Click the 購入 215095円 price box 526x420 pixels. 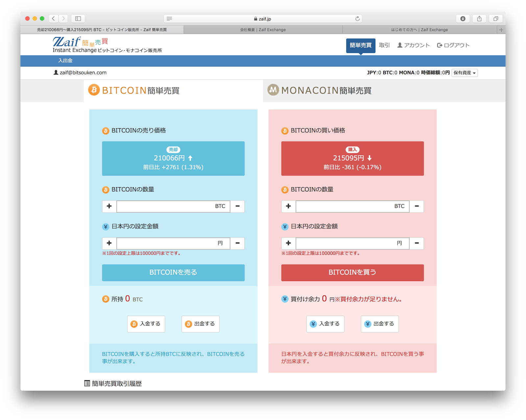352,159
